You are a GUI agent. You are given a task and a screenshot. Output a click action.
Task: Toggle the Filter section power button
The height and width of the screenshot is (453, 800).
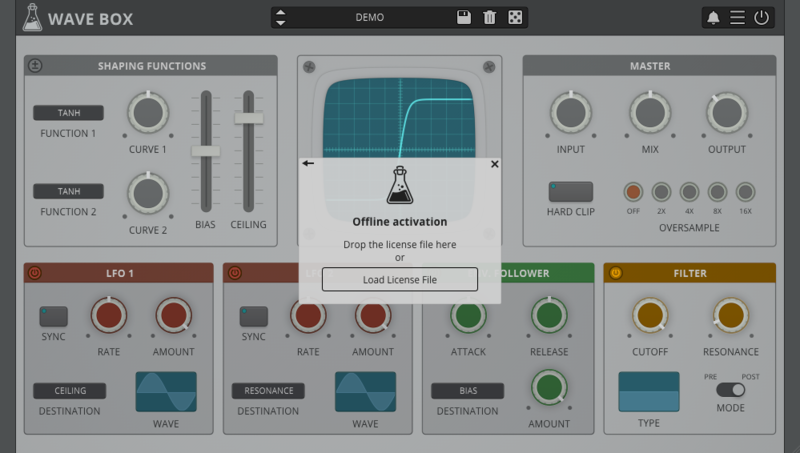(615, 272)
